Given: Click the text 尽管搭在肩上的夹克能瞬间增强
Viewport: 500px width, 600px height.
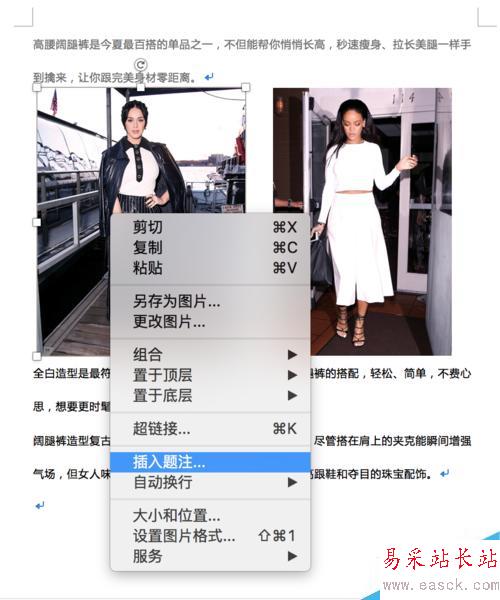Looking at the screenshot, I should click(393, 441).
